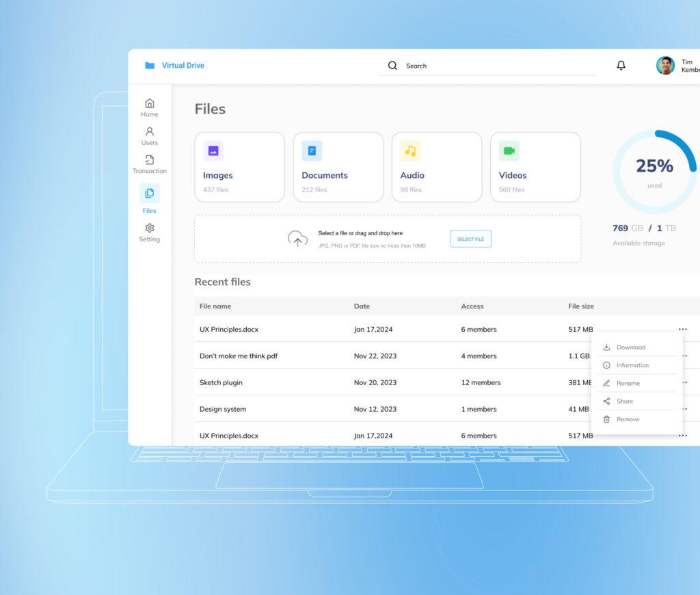Click the Virtual Drive logo link
Screen dimensions: 700x595
[176, 65]
